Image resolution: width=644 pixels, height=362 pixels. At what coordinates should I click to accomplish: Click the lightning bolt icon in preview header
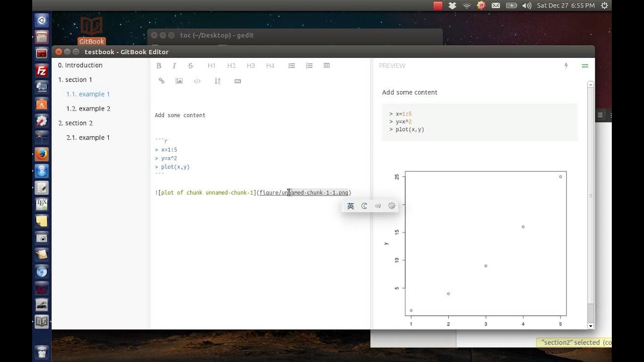[566, 66]
